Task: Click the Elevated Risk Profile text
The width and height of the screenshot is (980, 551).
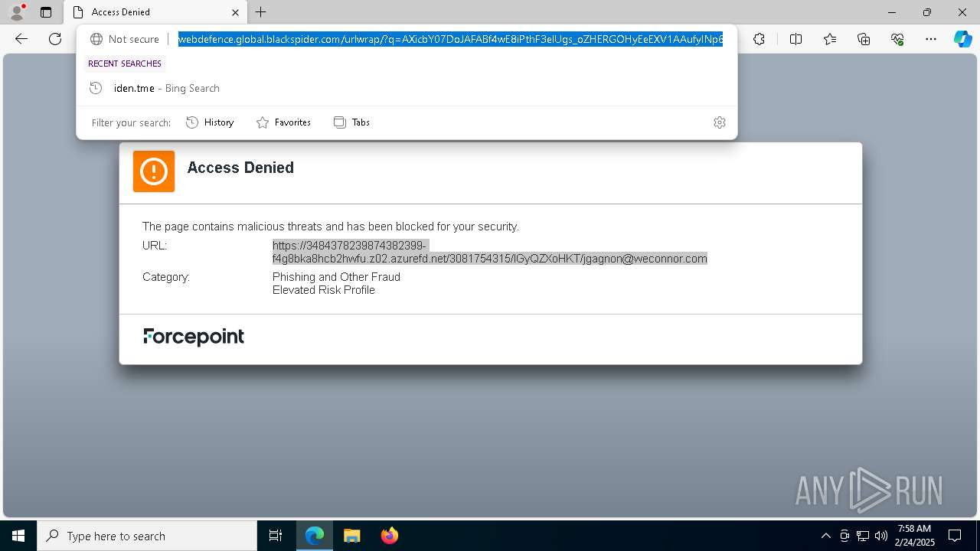Action: pos(324,290)
